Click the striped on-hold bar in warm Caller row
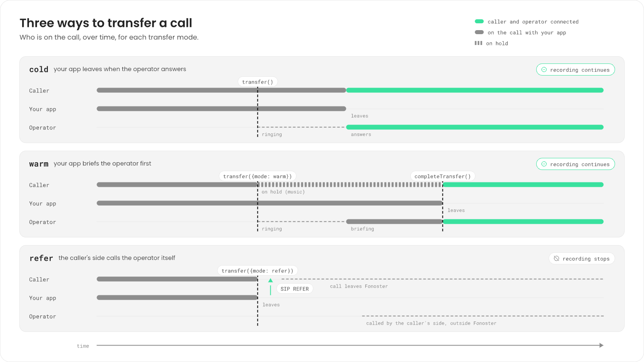This screenshot has height=362, width=644. pyautogui.click(x=350, y=185)
